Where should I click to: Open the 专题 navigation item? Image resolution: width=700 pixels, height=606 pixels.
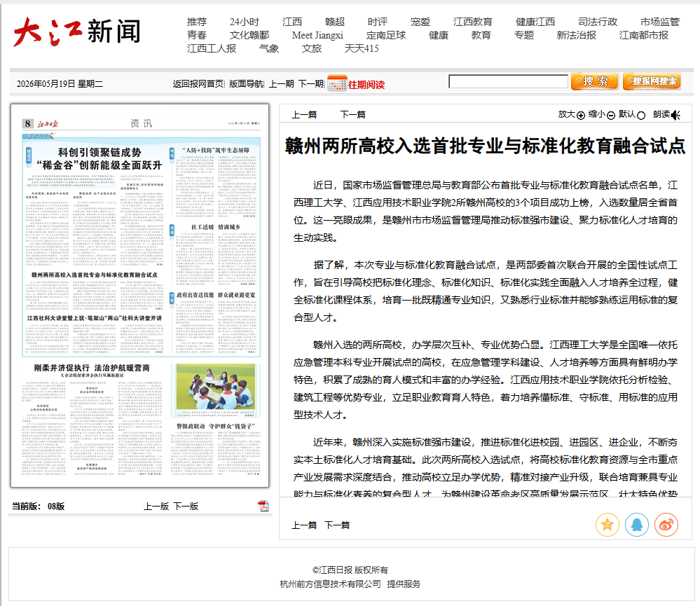coord(524,35)
